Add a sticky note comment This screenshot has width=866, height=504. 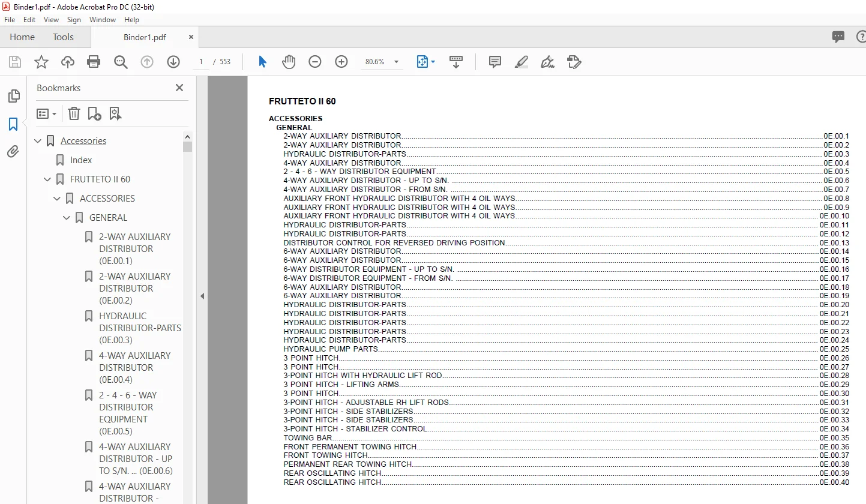(x=495, y=62)
